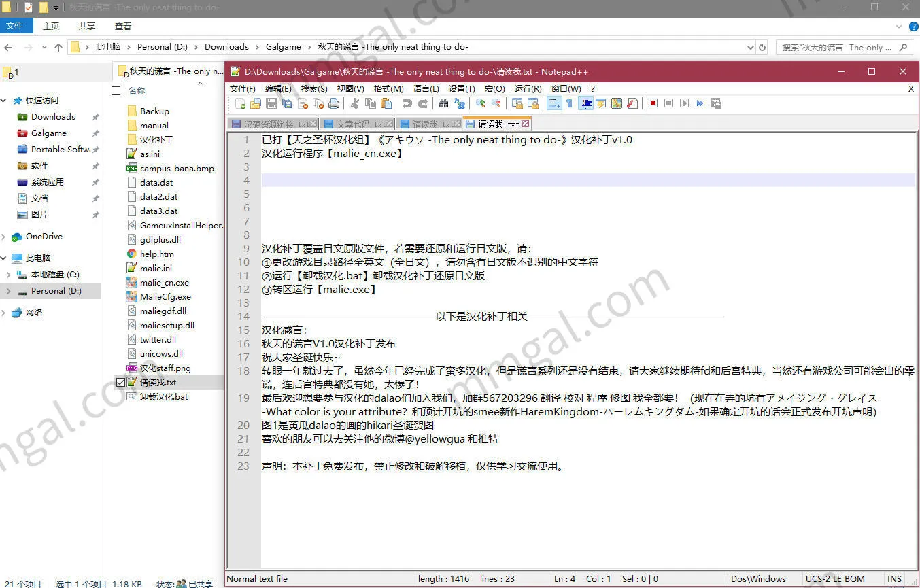Click the Downloads breadcrumb in address bar
This screenshot has height=588, width=920.
pyautogui.click(x=226, y=47)
